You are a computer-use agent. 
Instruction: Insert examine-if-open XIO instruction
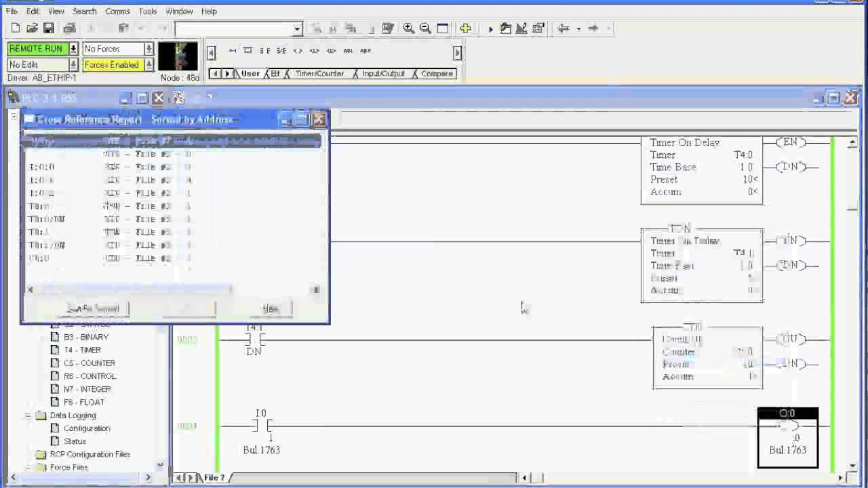(x=281, y=51)
